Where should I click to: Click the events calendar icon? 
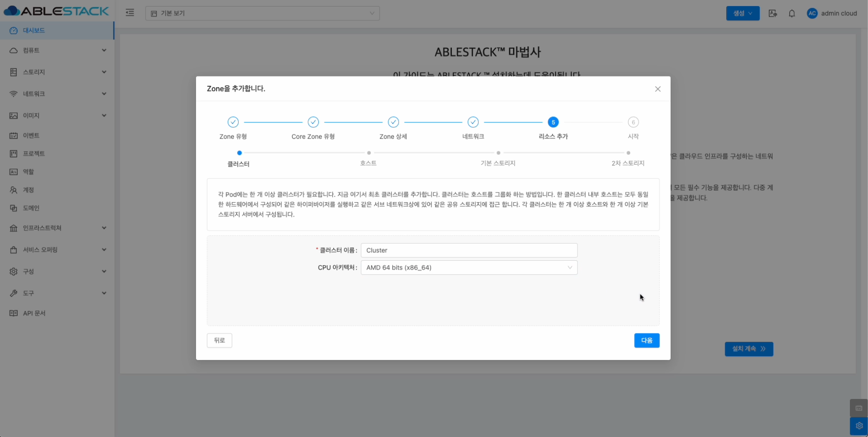tap(13, 135)
